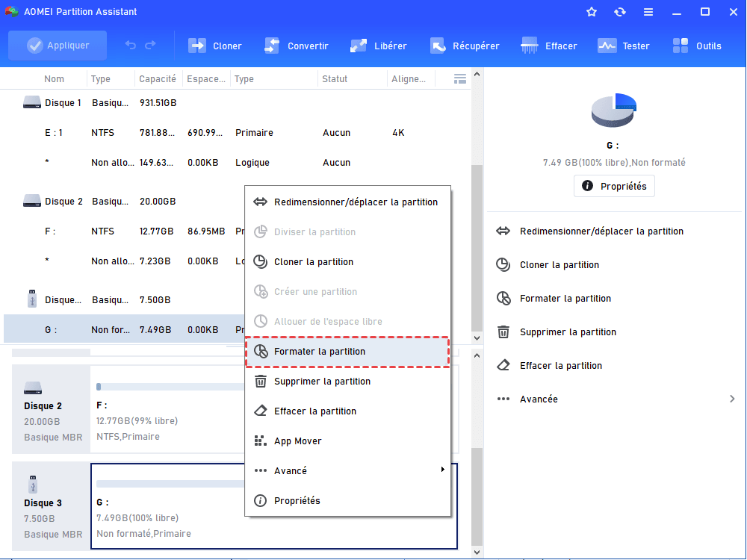Open the hamburger menu in title bar

point(648,12)
